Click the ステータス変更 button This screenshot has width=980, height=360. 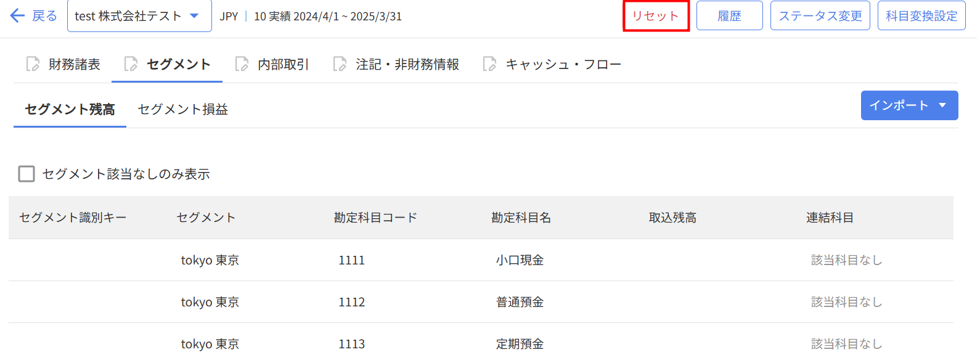[x=820, y=16]
